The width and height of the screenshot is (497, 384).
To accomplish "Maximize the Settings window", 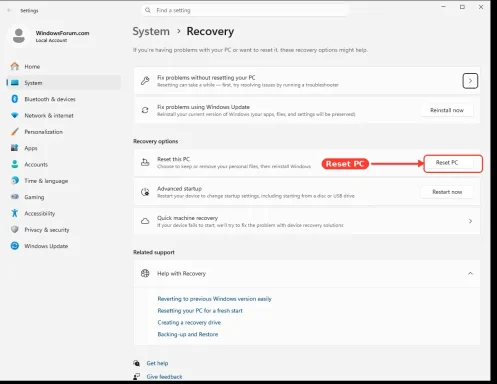I will pyautogui.click(x=462, y=7).
